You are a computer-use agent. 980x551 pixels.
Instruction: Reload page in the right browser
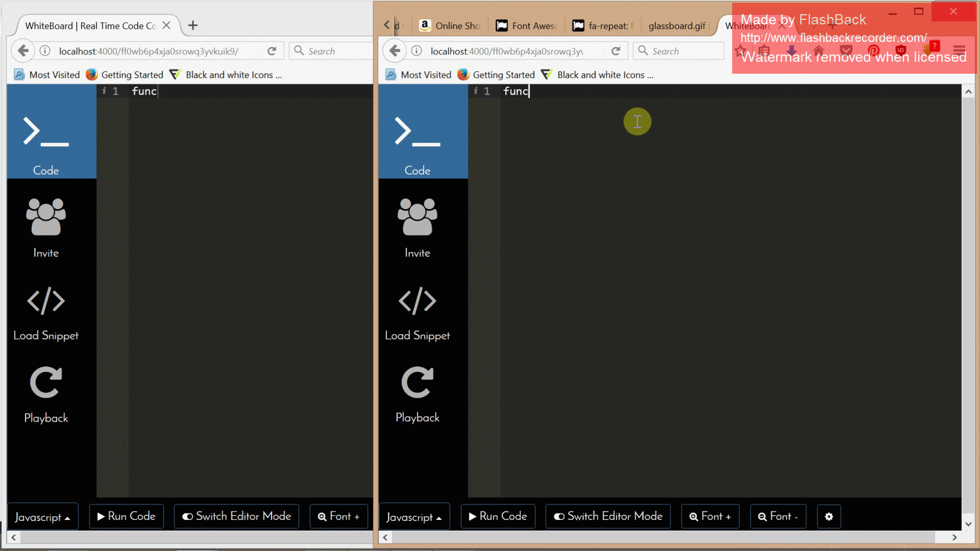(x=615, y=51)
